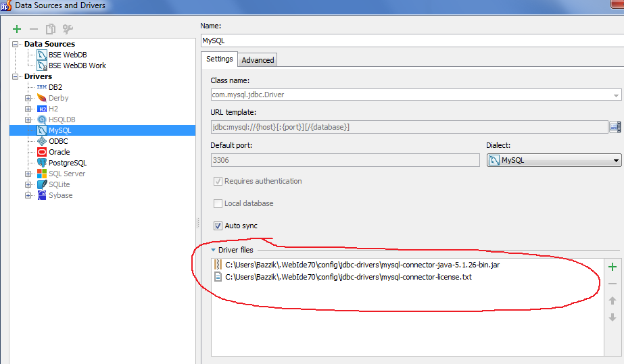This screenshot has height=364, width=624.
Task: Uncheck the Auto sync checkbox
Action: [x=218, y=226]
